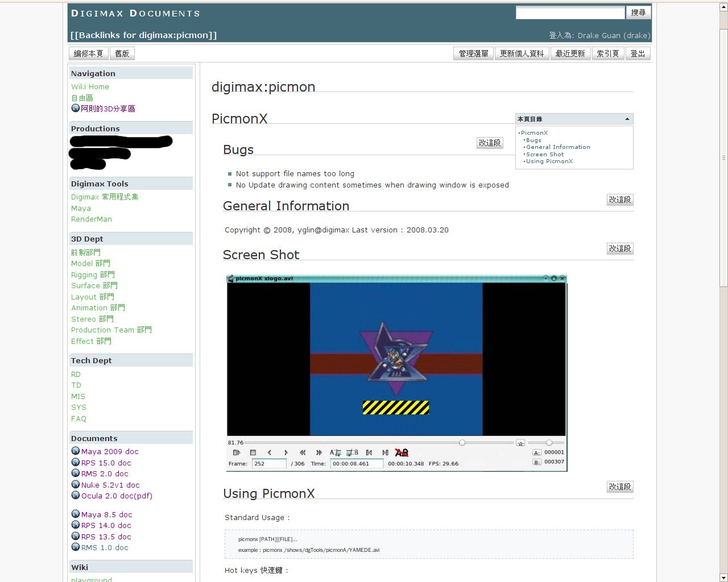Click the globe icon beside RPS 15.0 doc

coord(75,463)
